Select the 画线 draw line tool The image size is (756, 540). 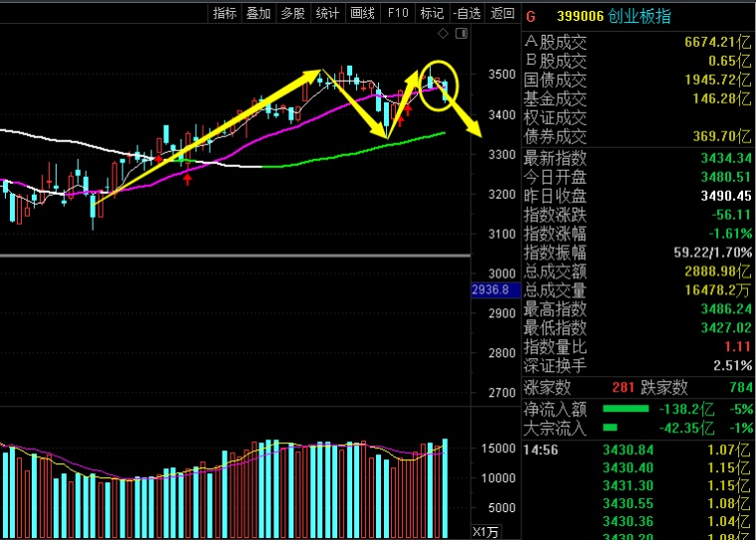[362, 13]
